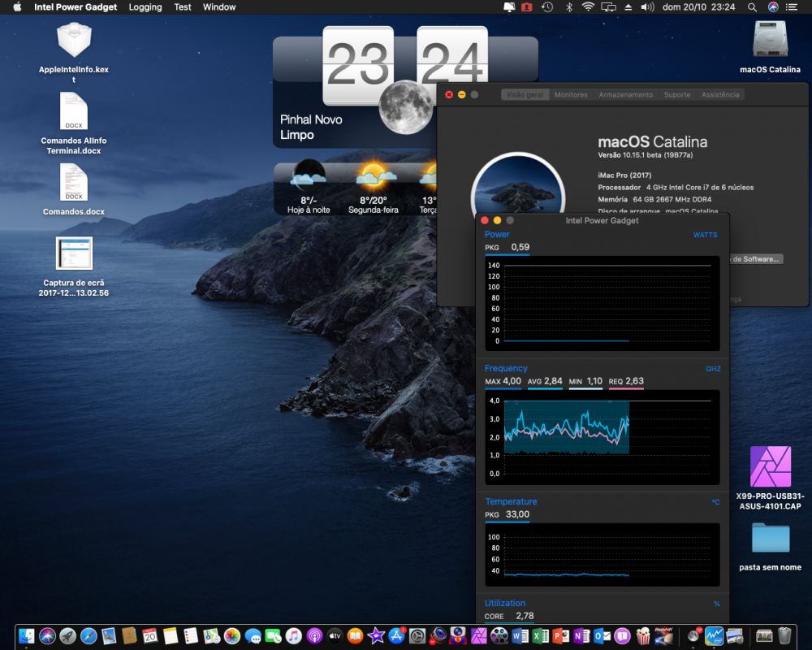Select X99-PRO-USB31-ASUS-4101.CAP file
Image resolution: width=812 pixels, height=650 pixels.
770,478
